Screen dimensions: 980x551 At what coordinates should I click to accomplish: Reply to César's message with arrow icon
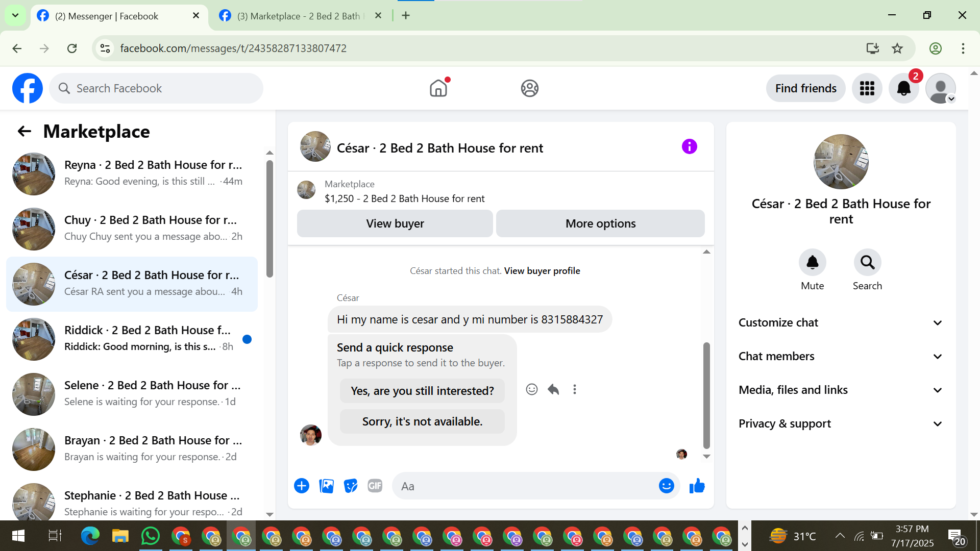553,390
